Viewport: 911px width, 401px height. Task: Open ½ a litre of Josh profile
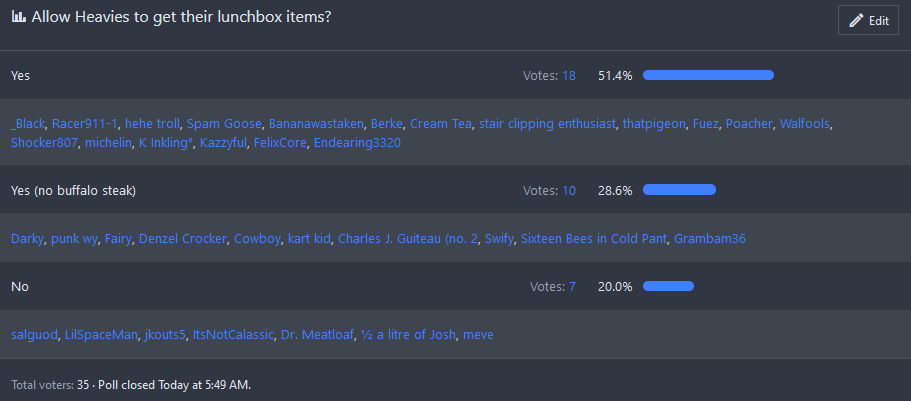coord(407,335)
